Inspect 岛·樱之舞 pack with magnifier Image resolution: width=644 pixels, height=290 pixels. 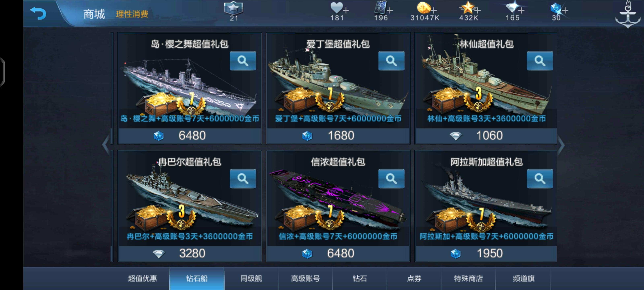(x=243, y=61)
